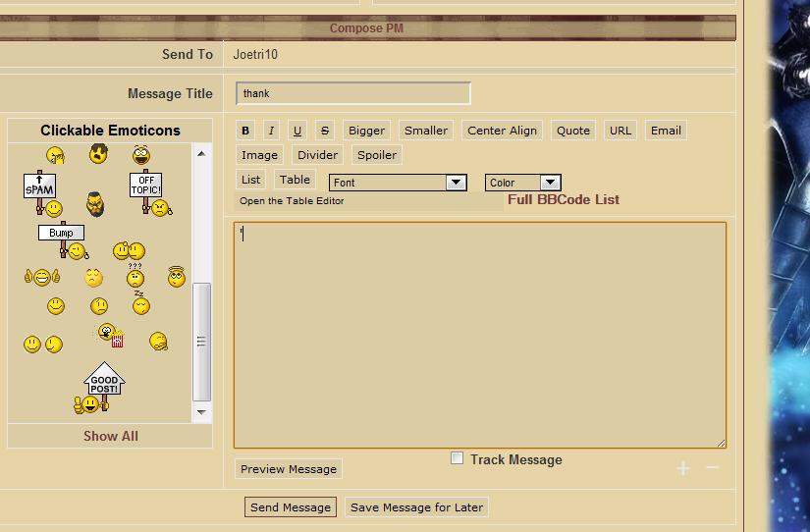Screen dimensions: 810x532
Task: Open the Font dropdown
Action: (x=398, y=183)
